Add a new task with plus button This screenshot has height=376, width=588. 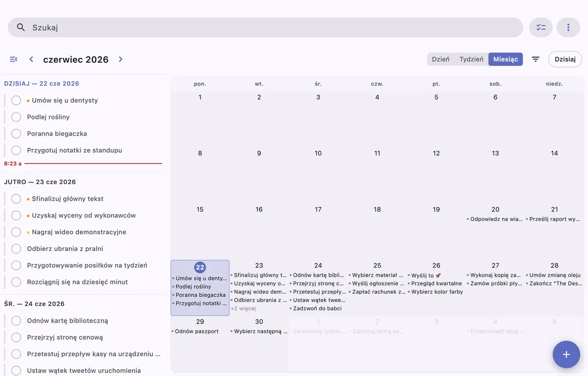566,354
